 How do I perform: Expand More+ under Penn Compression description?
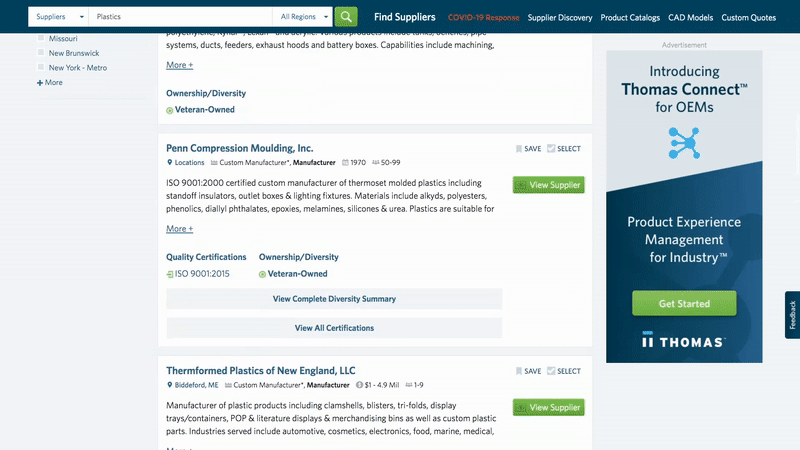[180, 229]
